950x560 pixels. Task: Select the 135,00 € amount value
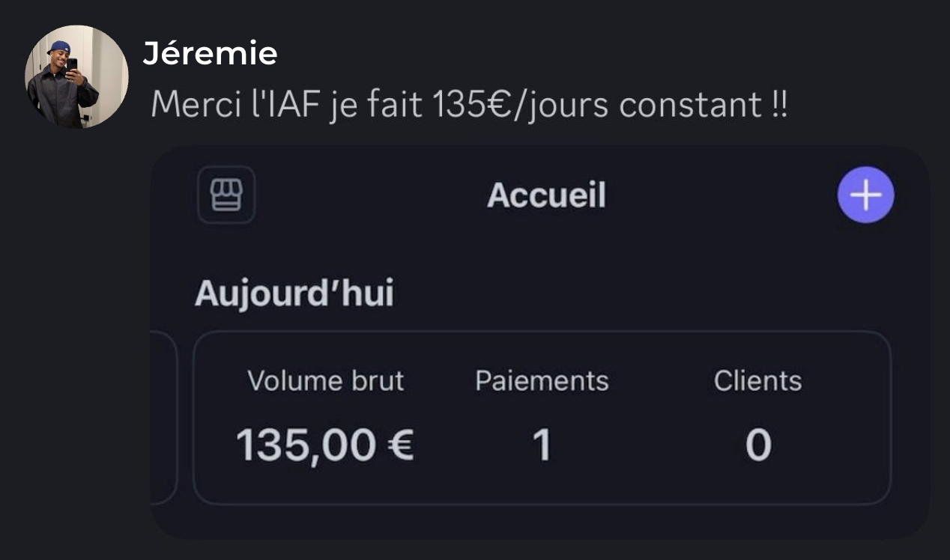click(325, 445)
